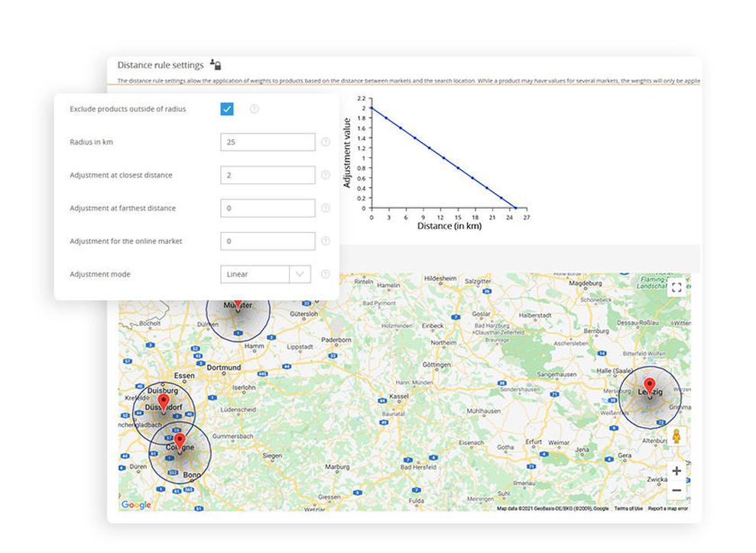Click the Fulda label on map

click(416, 500)
